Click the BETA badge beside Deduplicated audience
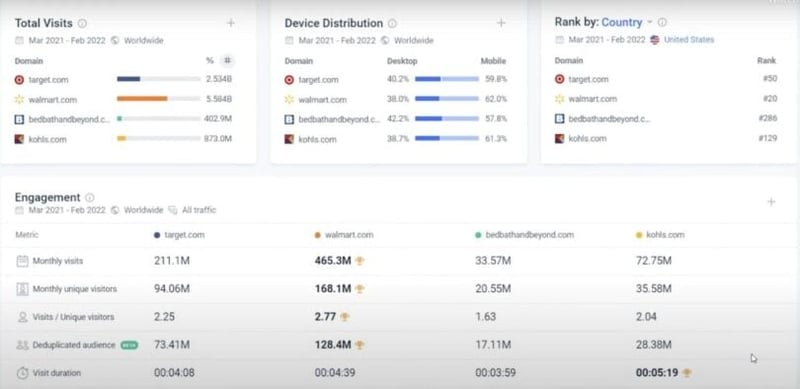This screenshot has width=800, height=389. click(x=129, y=345)
